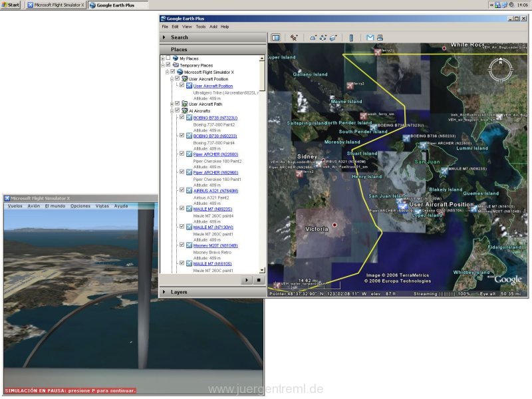Toggle the User Aircraft Path checkbox
The height and width of the screenshot is (399, 532).
tap(177, 104)
